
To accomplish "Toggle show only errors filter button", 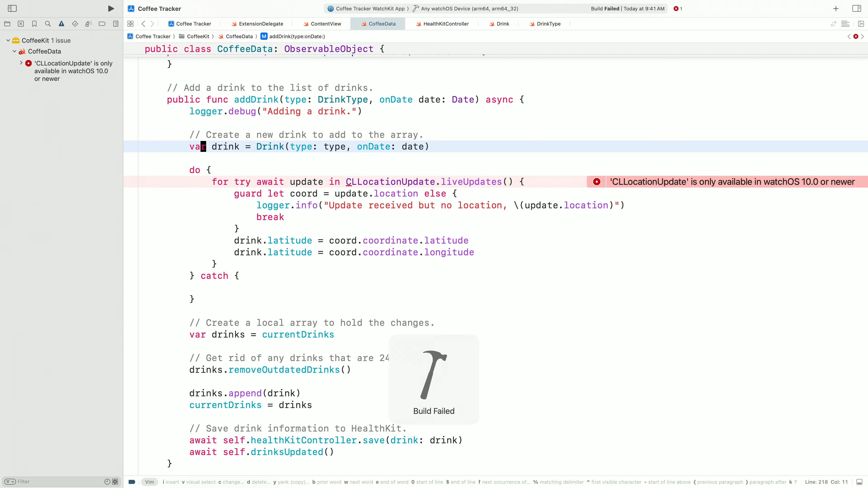I will (x=115, y=482).
